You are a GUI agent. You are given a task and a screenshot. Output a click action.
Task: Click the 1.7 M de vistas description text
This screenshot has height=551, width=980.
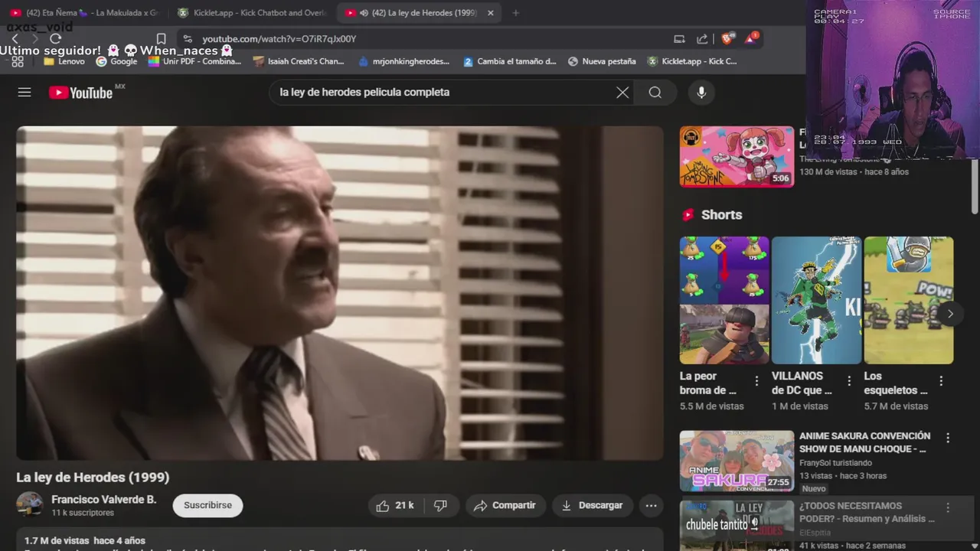coord(84,541)
